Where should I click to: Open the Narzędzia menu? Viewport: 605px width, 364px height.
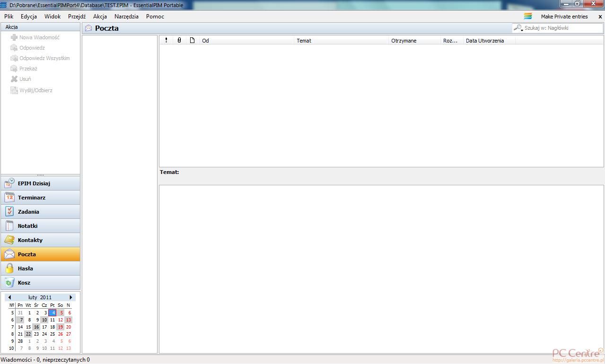(x=126, y=17)
